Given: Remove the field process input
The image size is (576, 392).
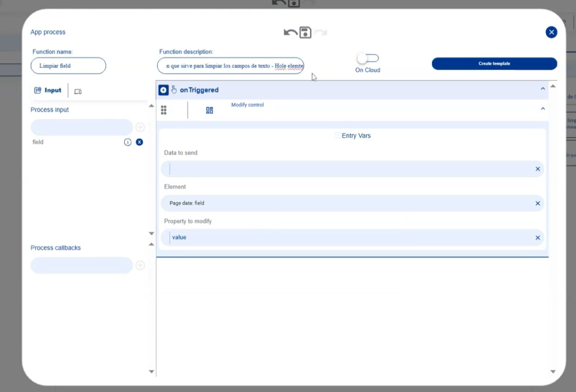Looking at the screenshot, I should click(140, 142).
